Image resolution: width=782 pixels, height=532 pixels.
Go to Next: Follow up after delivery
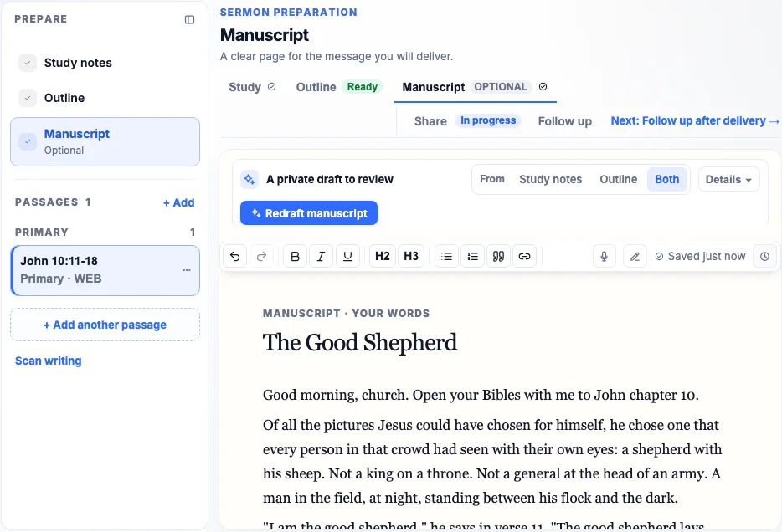695,121
